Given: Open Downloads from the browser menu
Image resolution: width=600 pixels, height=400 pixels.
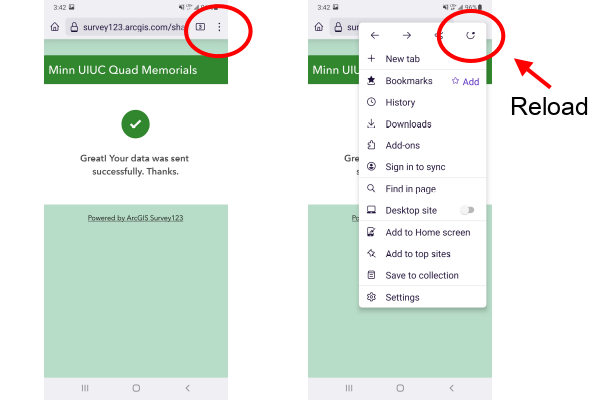Looking at the screenshot, I should 408,124.
